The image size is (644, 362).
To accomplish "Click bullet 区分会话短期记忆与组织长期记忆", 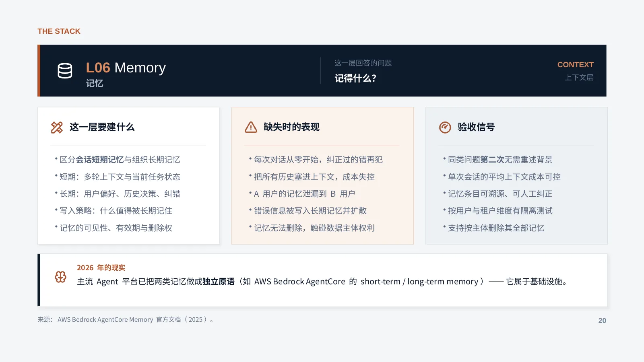I will [118, 160].
